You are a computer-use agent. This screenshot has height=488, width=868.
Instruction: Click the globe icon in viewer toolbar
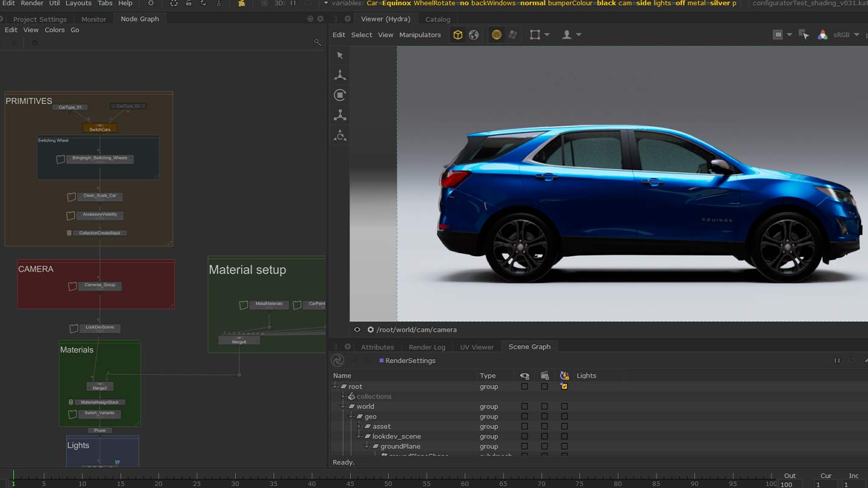pyautogui.click(x=474, y=35)
